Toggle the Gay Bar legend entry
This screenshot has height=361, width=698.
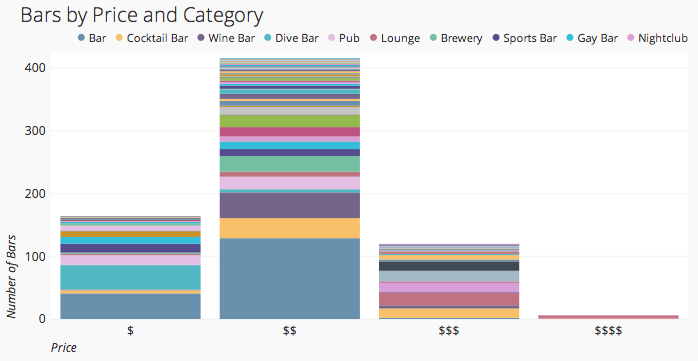592,38
